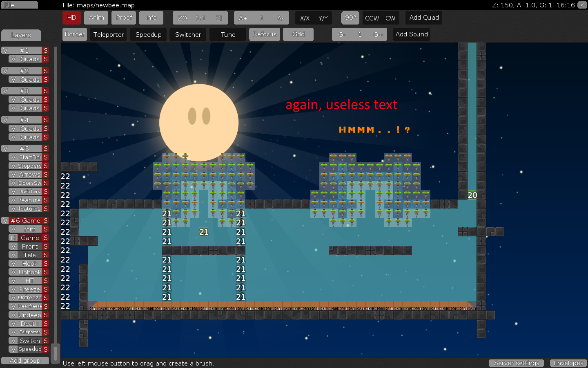Toggle HD high-detail mode
This screenshot has width=588, height=368.
pos(71,18)
